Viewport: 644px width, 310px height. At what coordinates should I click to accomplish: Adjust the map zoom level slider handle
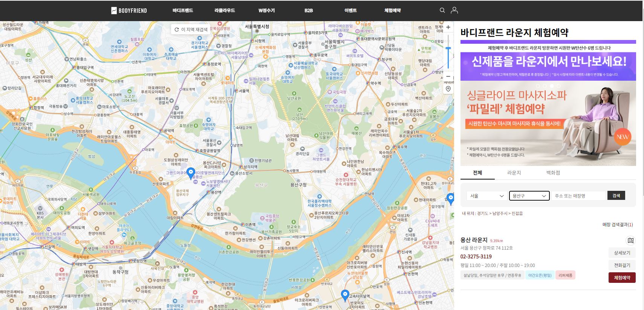(448, 49)
